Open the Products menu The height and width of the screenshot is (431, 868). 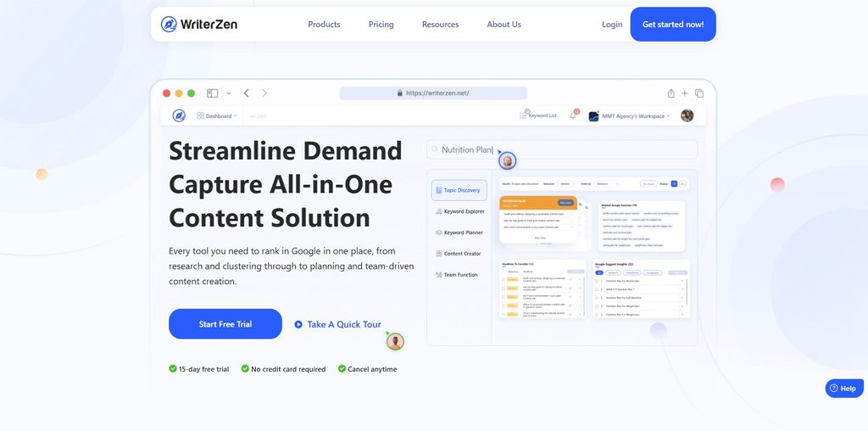[324, 25]
